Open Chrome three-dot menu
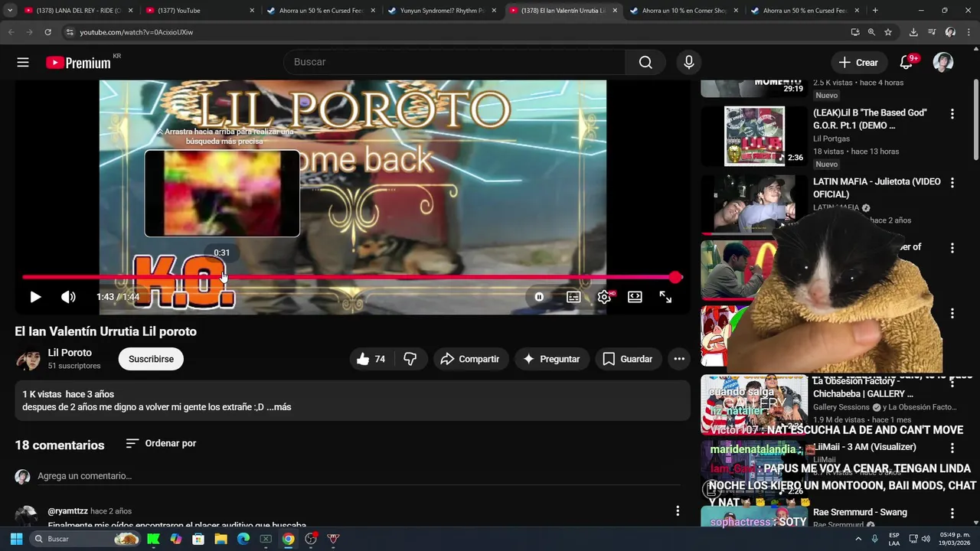The height and width of the screenshot is (551, 980). (969, 32)
